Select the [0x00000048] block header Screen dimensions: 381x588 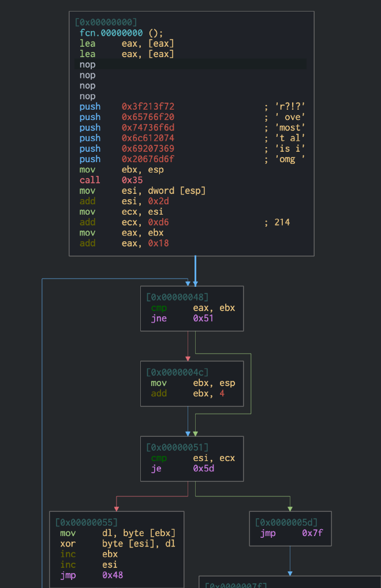click(x=177, y=297)
